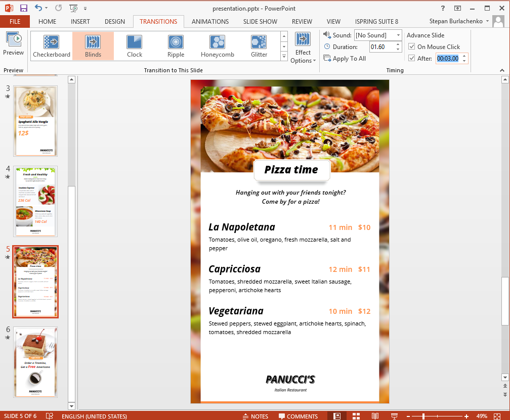Click thumbnail pane scroll up arrow
The height and width of the screenshot is (420, 510).
pyautogui.click(x=71, y=79)
